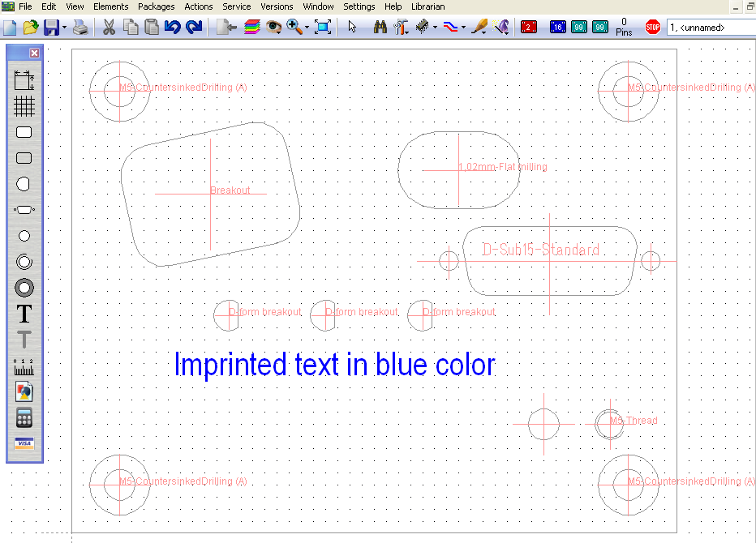
Task: Close the floating tool palette
Action: point(34,53)
